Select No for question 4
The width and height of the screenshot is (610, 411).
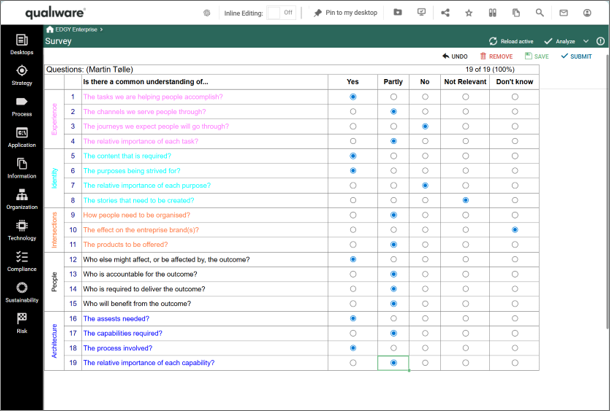coord(425,141)
